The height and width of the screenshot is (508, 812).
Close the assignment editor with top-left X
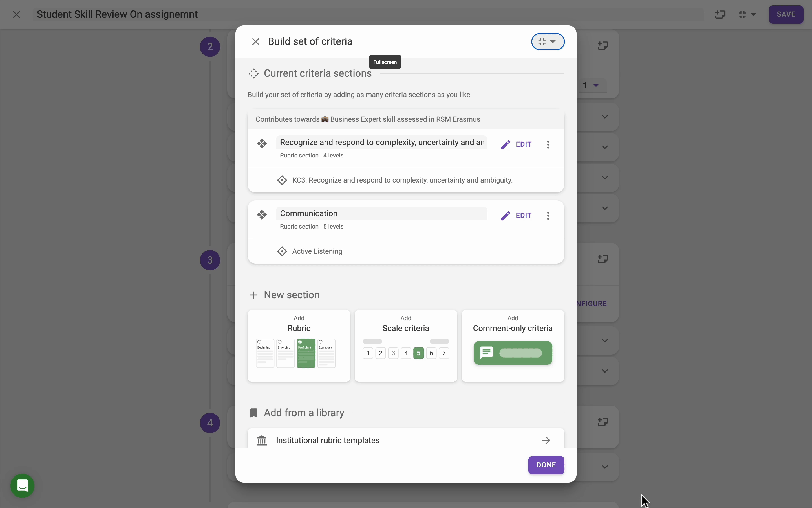(x=16, y=14)
